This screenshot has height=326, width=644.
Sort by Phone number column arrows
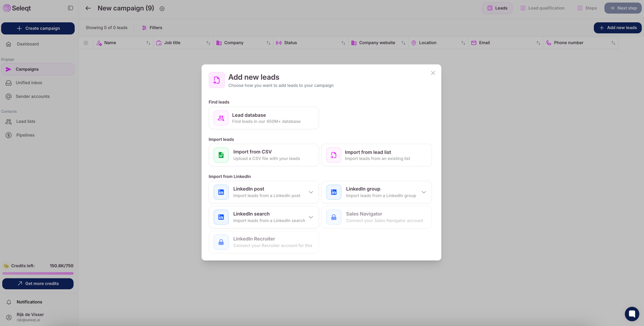613,43
